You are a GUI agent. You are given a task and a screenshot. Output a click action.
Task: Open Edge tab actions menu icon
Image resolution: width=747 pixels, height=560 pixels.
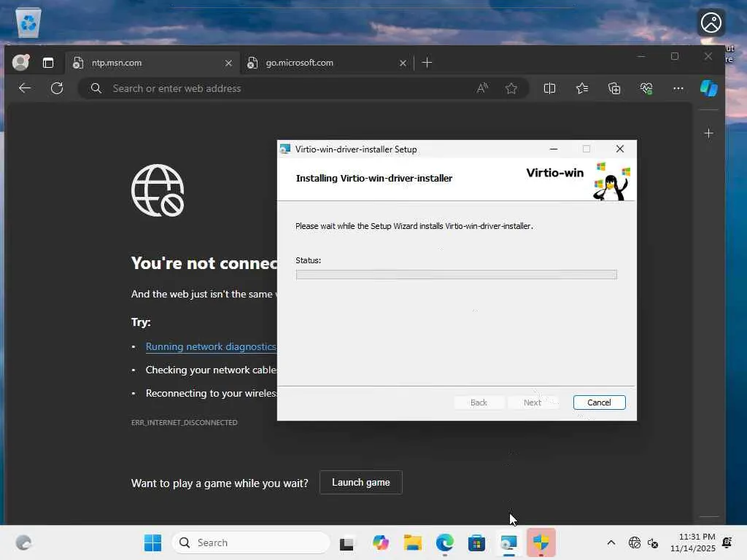(x=48, y=63)
